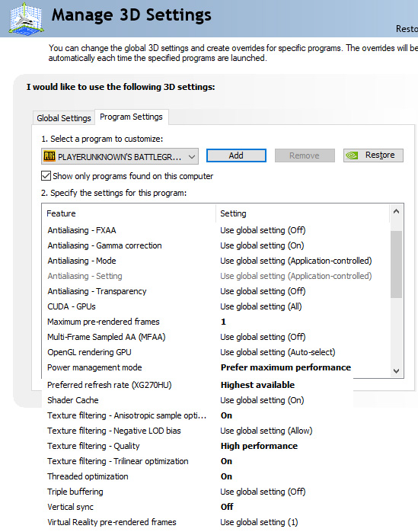Open the program selection dropdown
The height and width of the screenshot is (532, 418).
(120, 156)
